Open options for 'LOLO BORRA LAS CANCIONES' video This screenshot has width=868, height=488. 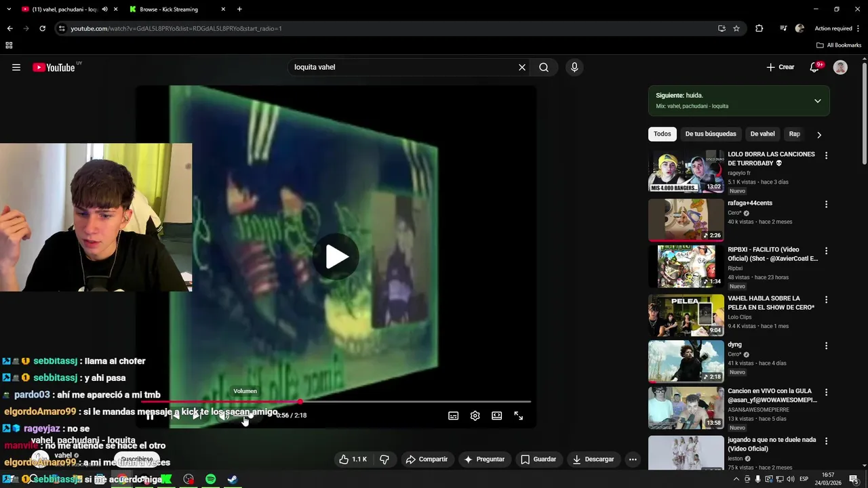[826, 155]
